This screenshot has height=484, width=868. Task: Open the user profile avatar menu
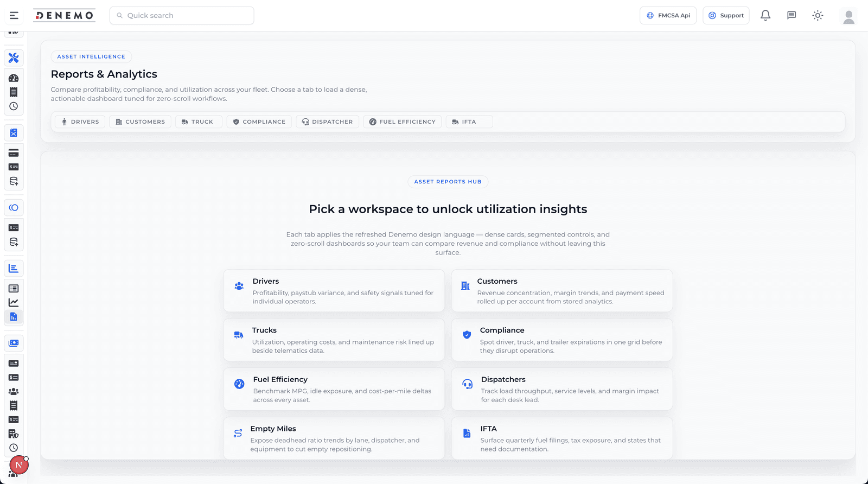848,16
